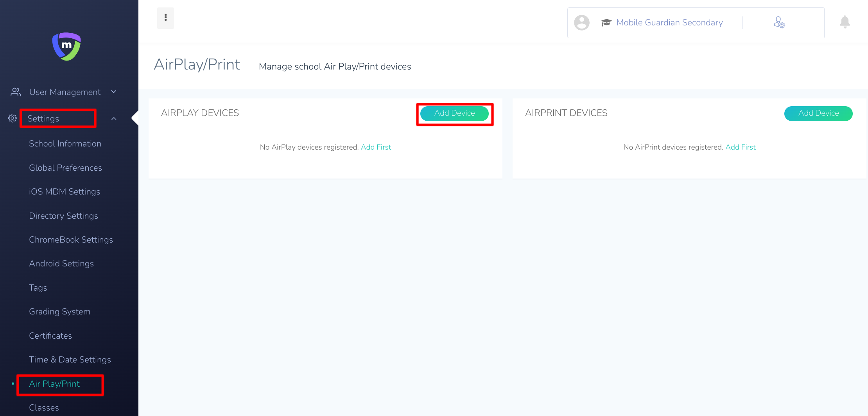
Task: Open Android Settings
Action: (x=61, y=263)
